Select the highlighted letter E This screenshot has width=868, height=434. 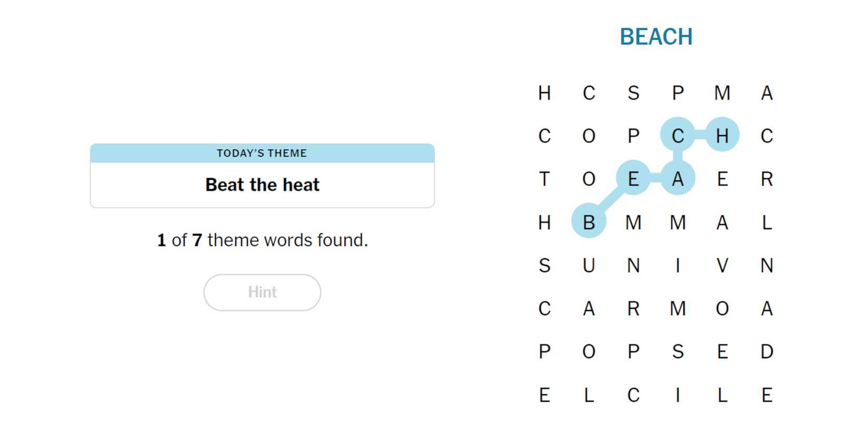(x=633, y=179)
